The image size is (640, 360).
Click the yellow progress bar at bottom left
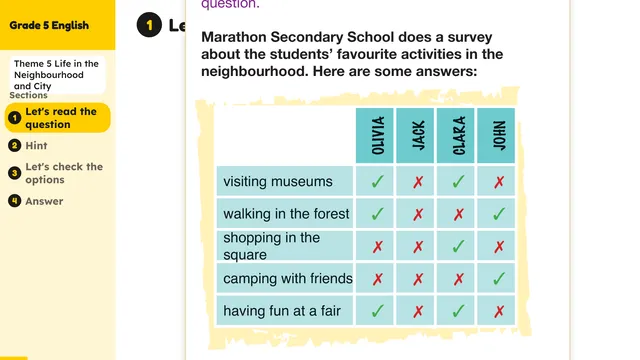pyautogui.click(x=13, y=358)
